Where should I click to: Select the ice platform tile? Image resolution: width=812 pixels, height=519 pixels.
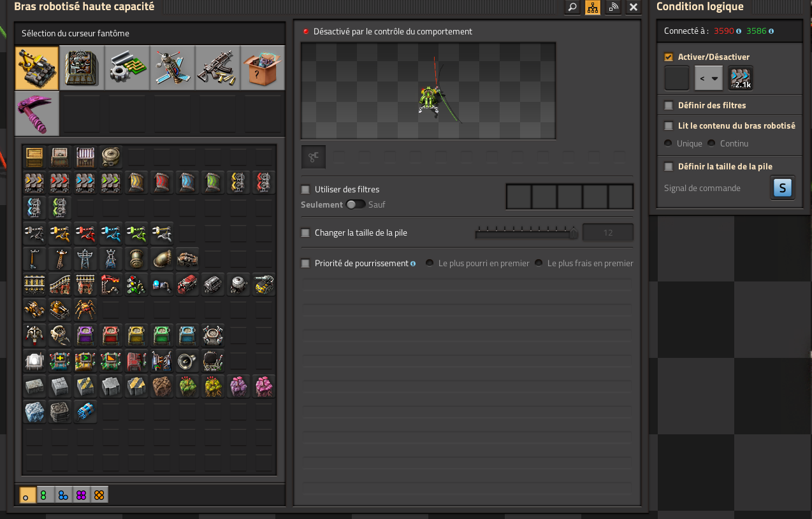coord(34,411)
